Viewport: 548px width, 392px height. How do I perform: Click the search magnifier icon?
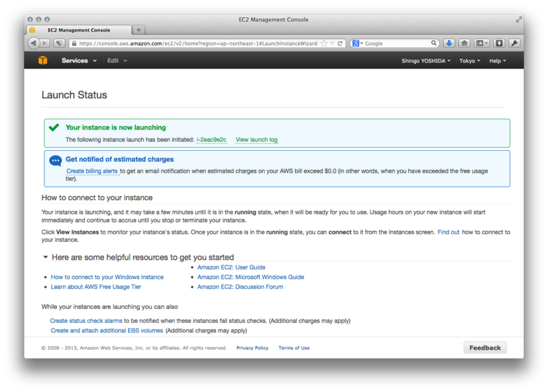click(x=434, y=43)
